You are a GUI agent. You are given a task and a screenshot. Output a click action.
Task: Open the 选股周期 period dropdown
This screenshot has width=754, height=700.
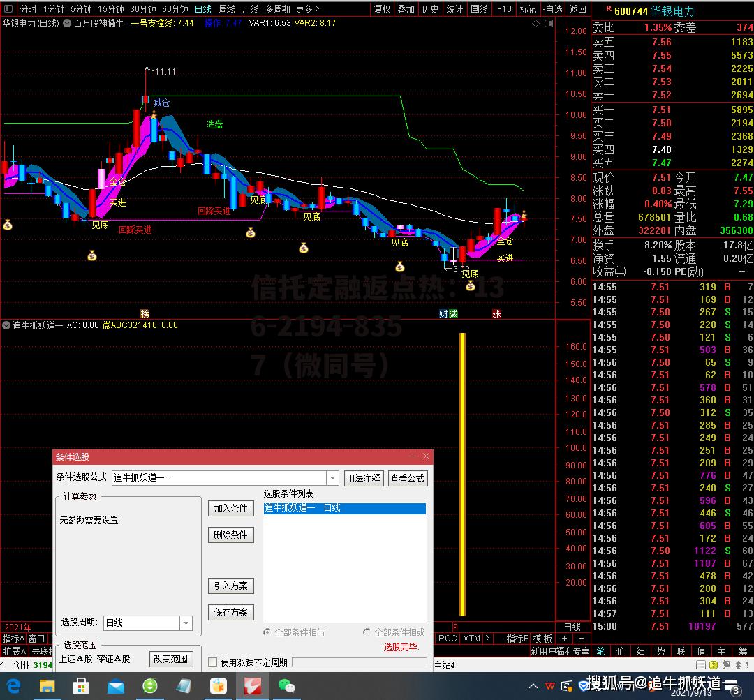click(x=186, y=623)
